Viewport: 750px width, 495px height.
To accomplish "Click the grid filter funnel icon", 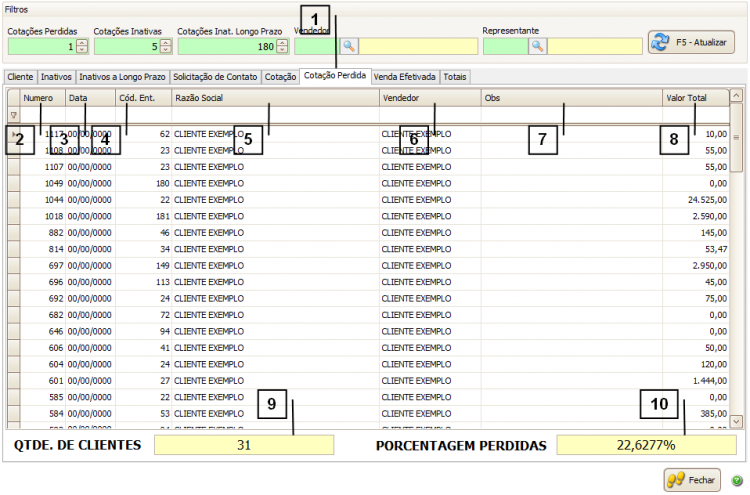I will (13, 115).
